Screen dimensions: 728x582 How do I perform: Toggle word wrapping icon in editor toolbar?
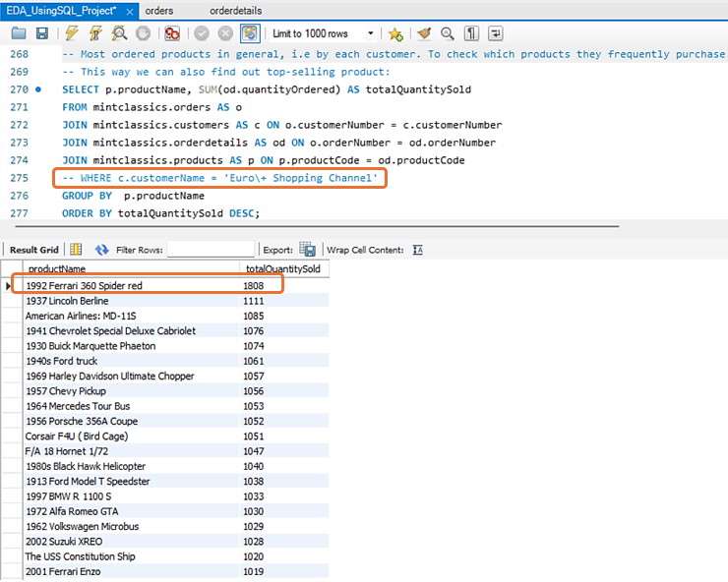(496, 33)
